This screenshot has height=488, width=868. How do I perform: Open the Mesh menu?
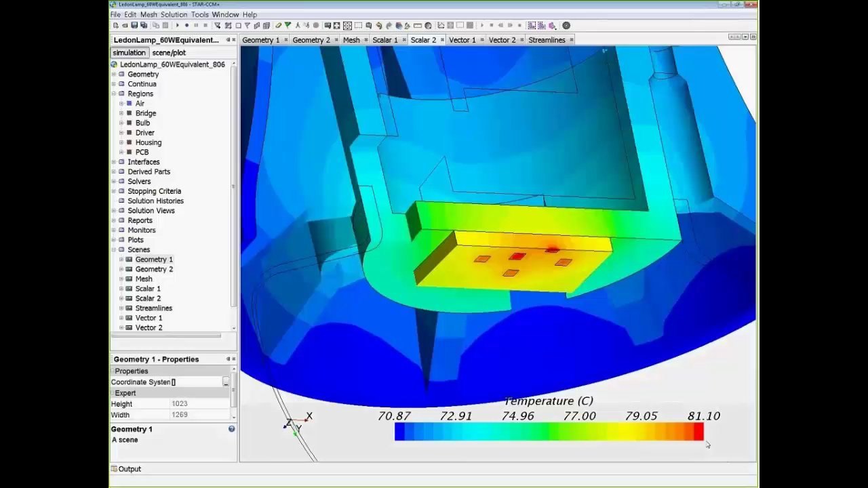pos(149,14)
